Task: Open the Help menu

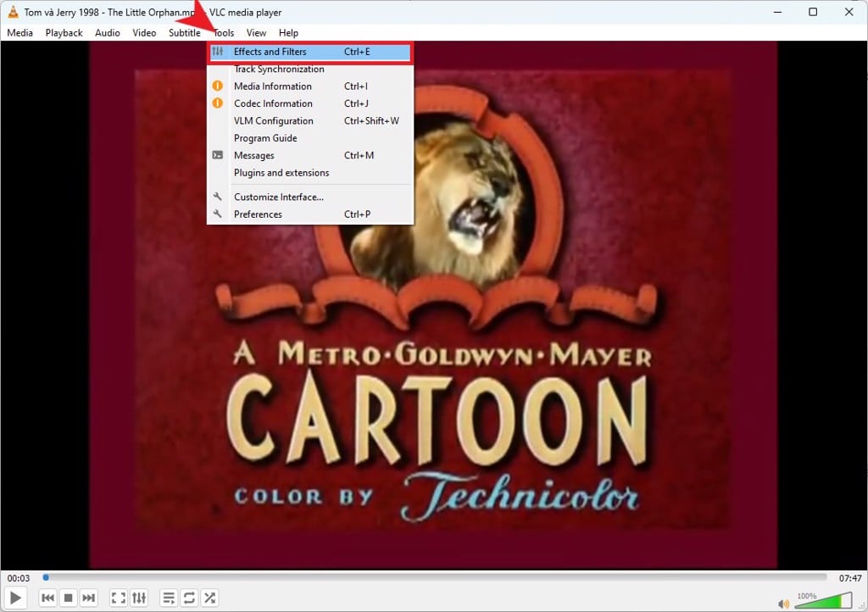Action: tap(288, 33)
